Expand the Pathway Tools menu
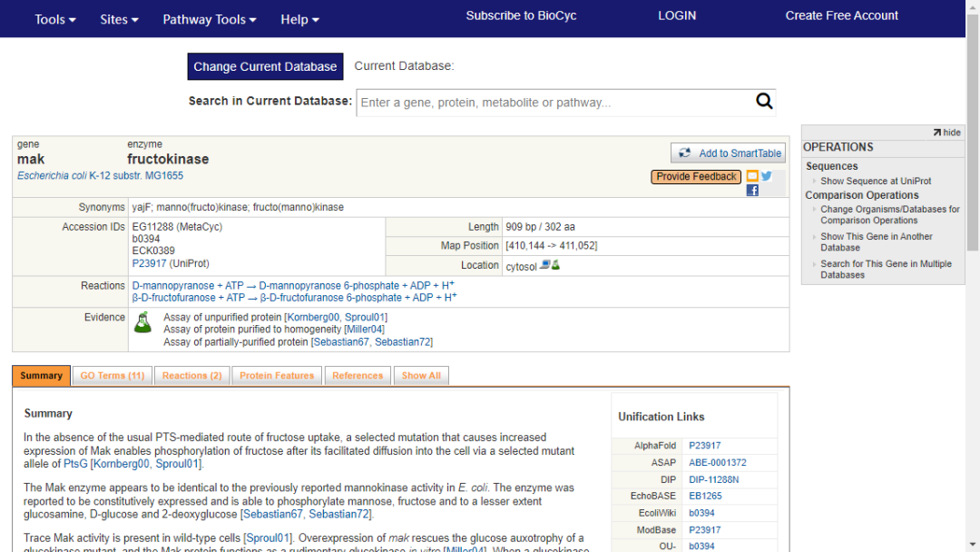The height and width of the screenshot is (552, 980). [x=210, y=19]
